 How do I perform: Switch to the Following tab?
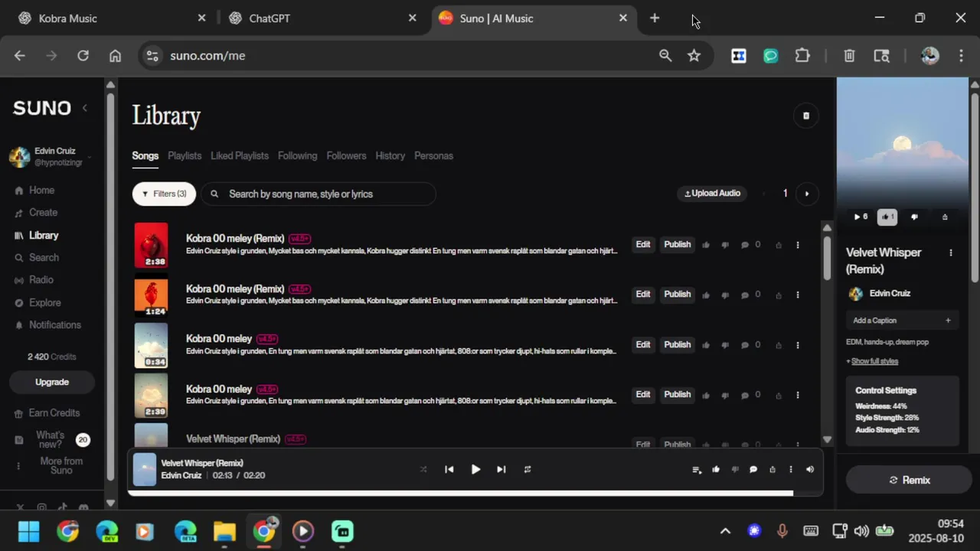pos(297,156)
